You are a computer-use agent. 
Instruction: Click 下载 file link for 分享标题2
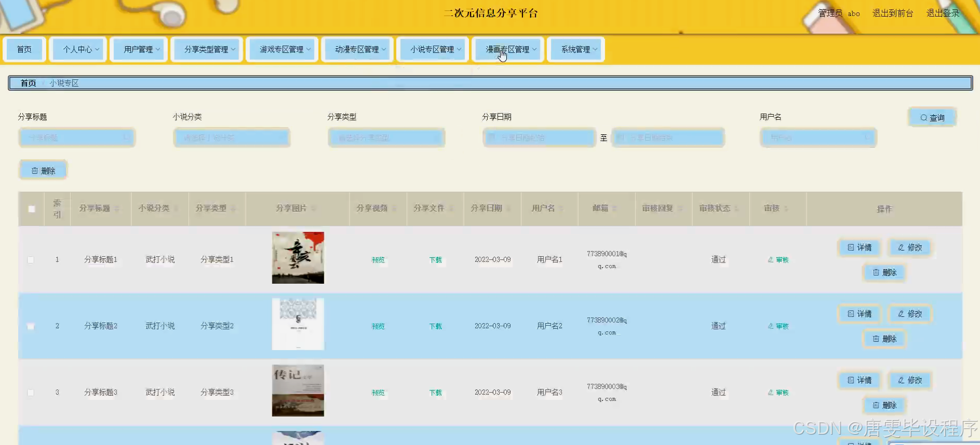coord(435,326)
